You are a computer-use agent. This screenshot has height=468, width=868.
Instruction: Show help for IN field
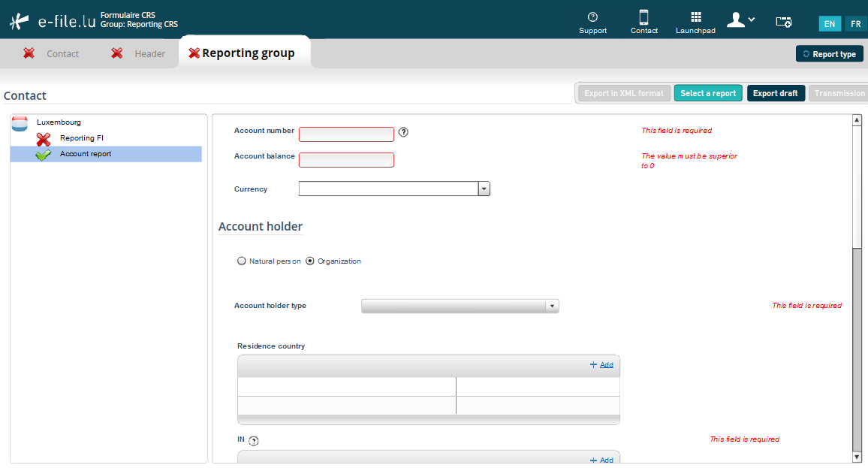click(x=254, y=441)
